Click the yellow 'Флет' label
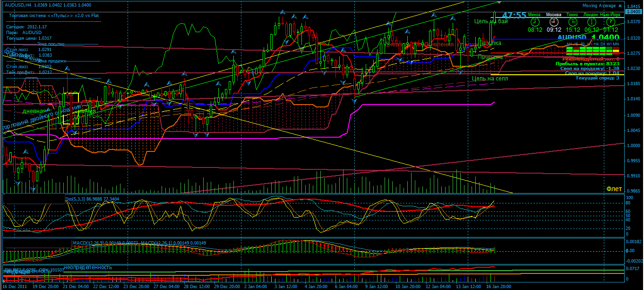This screenshot has height=290, width=644. point(614,189)
